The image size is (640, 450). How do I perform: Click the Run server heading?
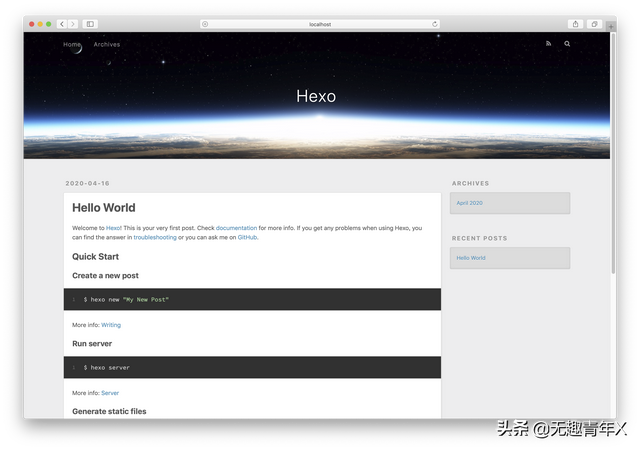pyautogui.click(x=92, y=344)
